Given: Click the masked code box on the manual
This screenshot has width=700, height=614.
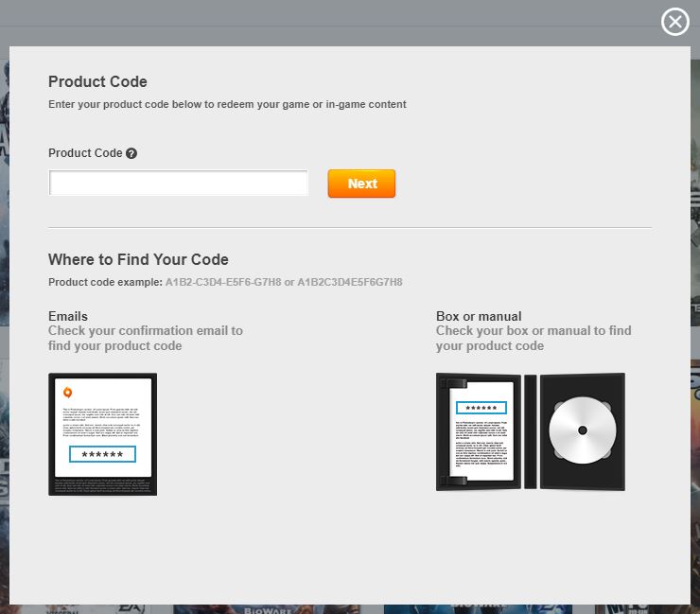Looking at the screenshot, I should coord(481,408).
